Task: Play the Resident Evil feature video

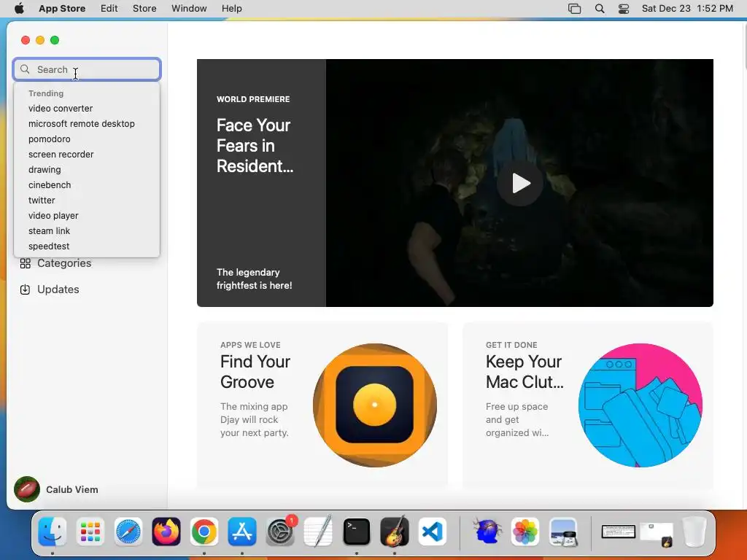Action: [x=519, y=183]
